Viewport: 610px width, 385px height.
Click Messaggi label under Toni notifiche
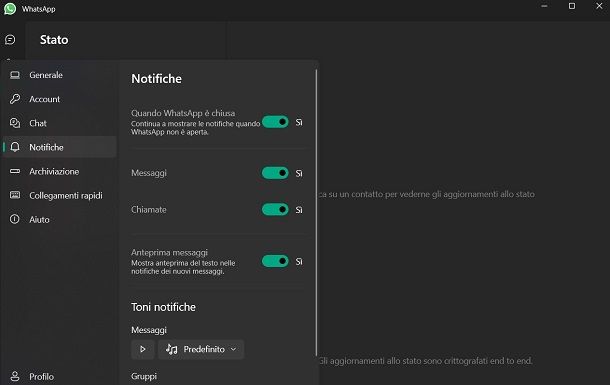pyautogui.click(x=149, y=330)
